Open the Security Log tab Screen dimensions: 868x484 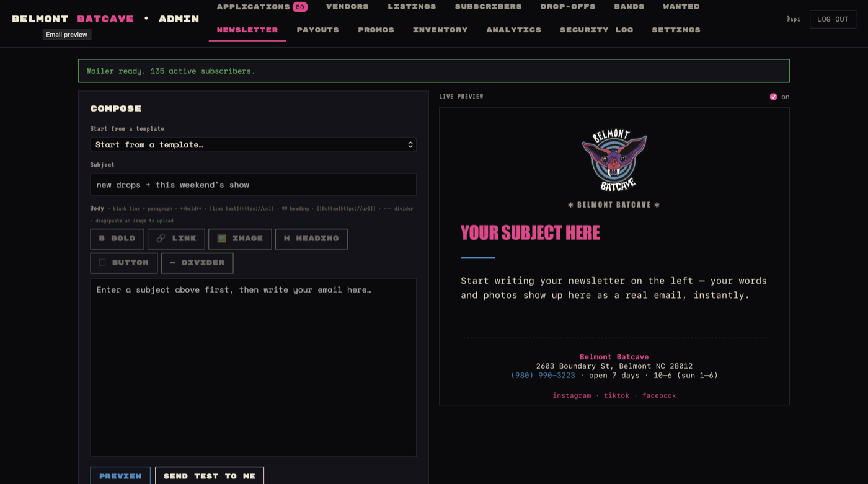click(x=596, y=30)
